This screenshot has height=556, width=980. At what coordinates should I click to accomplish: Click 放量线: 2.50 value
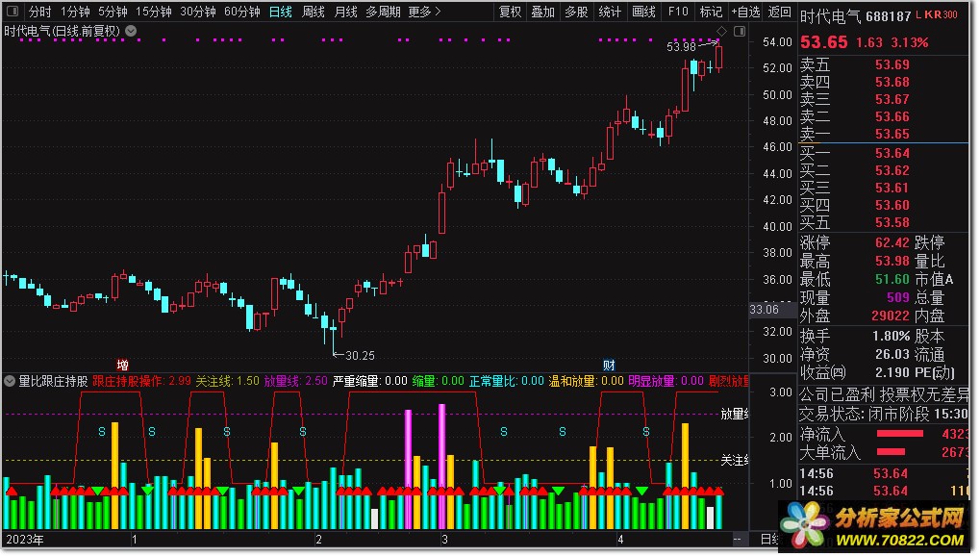(x=295, y=380)
